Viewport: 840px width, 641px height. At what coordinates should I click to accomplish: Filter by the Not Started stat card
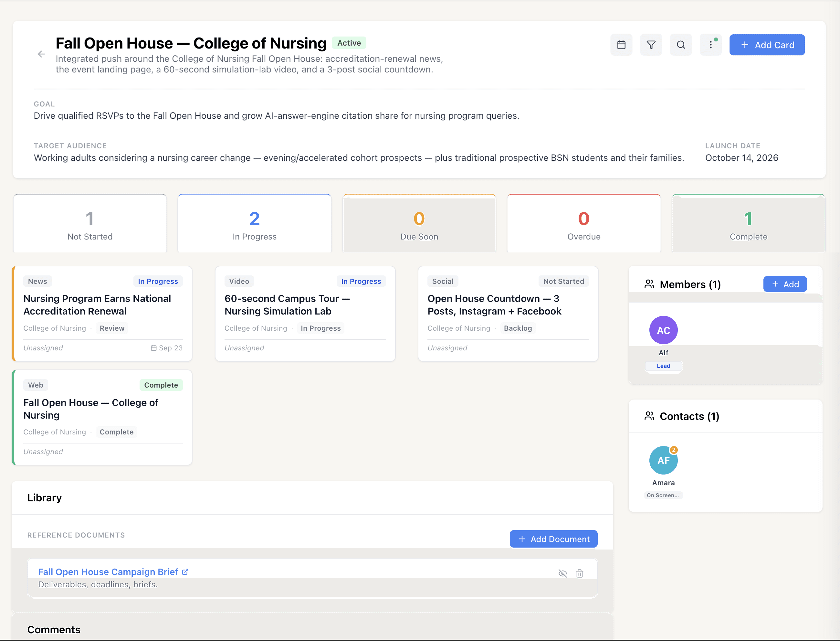point(90,224)
